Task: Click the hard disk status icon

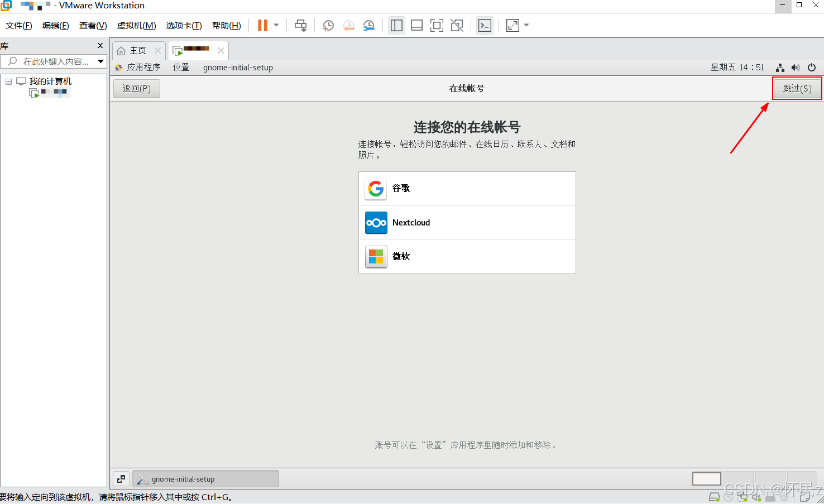Action: coord(714,497)
